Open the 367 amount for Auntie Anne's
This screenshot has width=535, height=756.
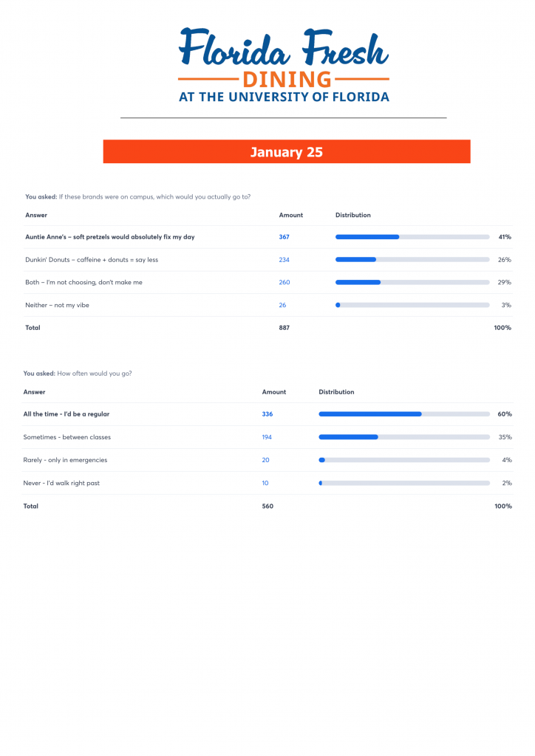click(x=284, y=237)
